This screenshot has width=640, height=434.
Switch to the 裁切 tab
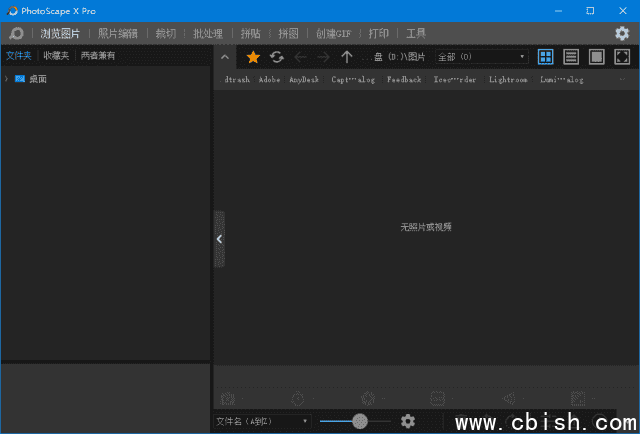165,33
